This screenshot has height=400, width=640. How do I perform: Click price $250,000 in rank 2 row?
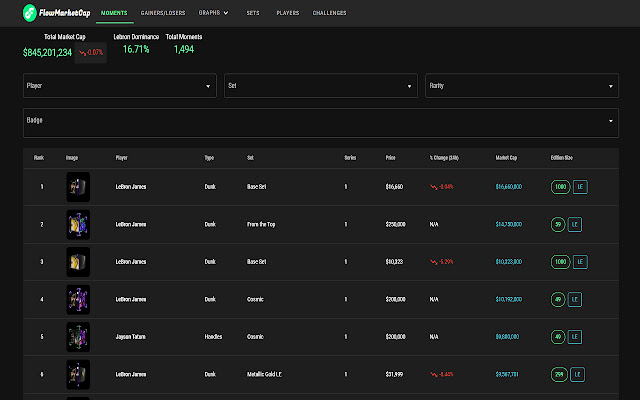(x=396, y=224)
